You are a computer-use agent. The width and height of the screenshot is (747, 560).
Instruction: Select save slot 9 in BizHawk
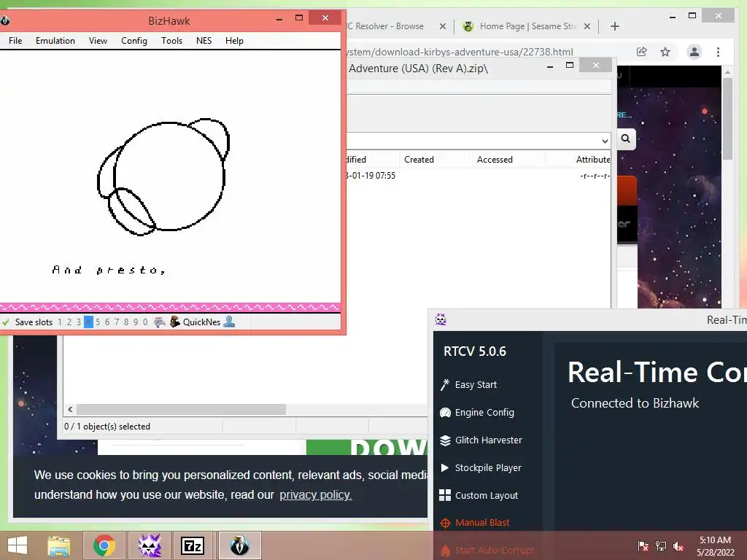[x=136, y=322]
